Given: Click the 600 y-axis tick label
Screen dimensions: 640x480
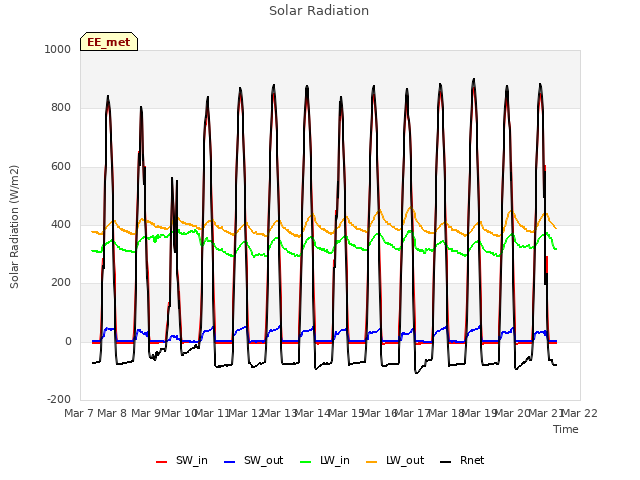Looking at the screenshot, I should pyautogui.click(x=61, y=167).
